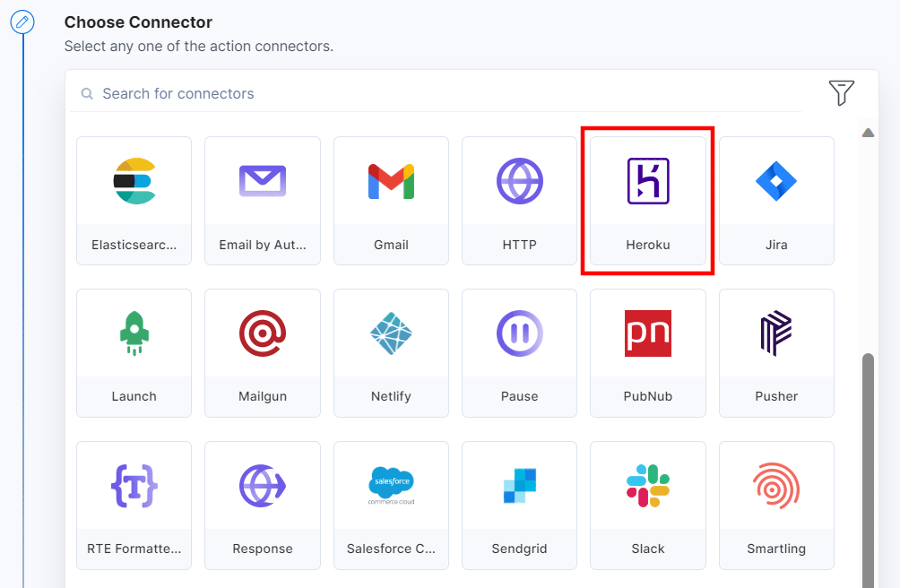Select the Jira connector icon
The width and height of the screenshot is (900, 588).
click(776, 181)
